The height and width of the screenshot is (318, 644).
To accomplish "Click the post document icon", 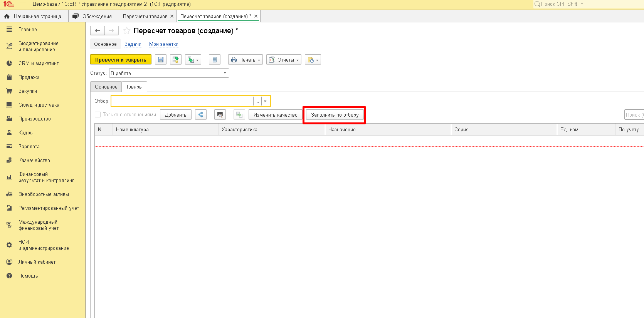I will point(176,60).
